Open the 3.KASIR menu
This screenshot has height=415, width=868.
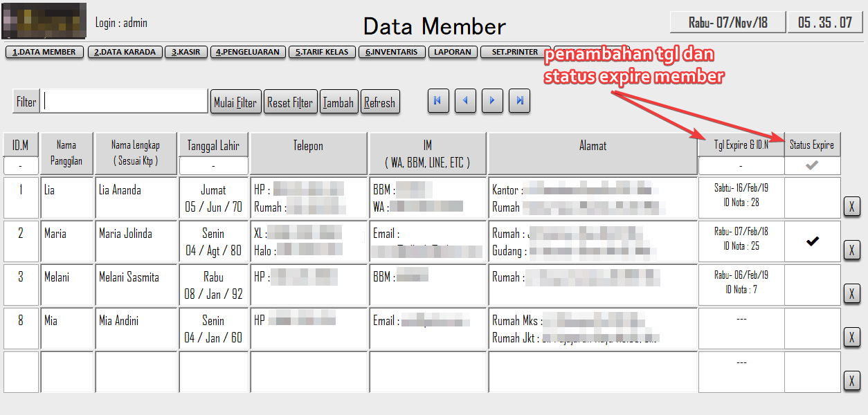[x=186, y=52]
